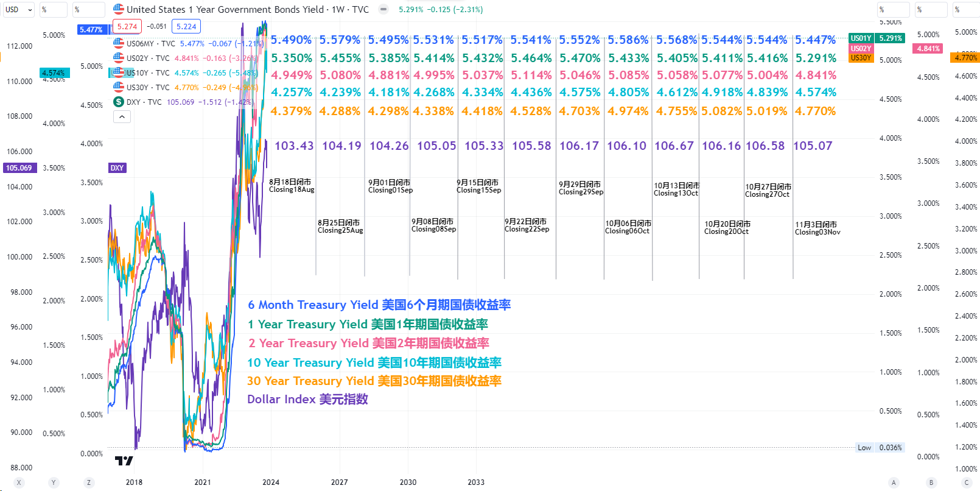
Task: Click the Closing18Aug annotation
Action: 292,186
